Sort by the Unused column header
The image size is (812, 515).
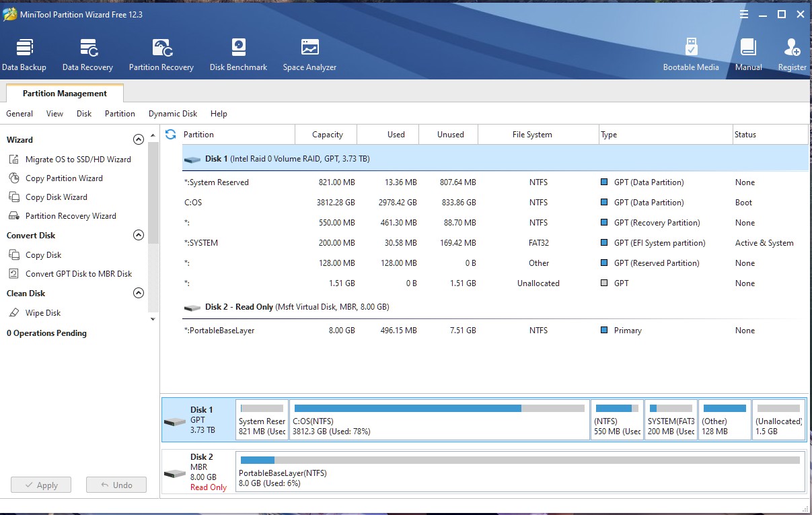click(x=449, y=135)
